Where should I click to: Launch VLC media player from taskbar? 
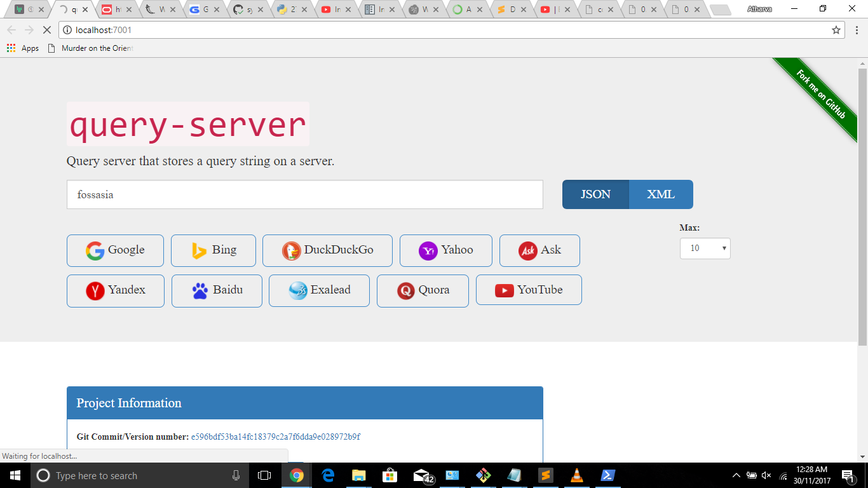pyautogui.click(x=577, y=475)
